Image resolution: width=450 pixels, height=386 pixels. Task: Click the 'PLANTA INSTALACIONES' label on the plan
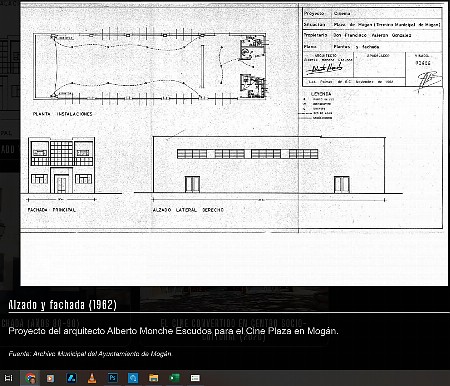(x=63, y=114)
